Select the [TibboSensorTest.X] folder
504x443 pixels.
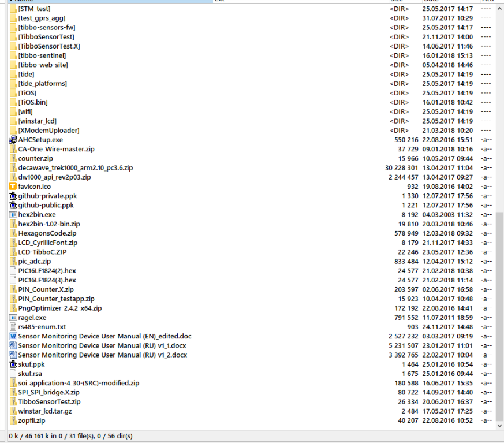[49, 46]
